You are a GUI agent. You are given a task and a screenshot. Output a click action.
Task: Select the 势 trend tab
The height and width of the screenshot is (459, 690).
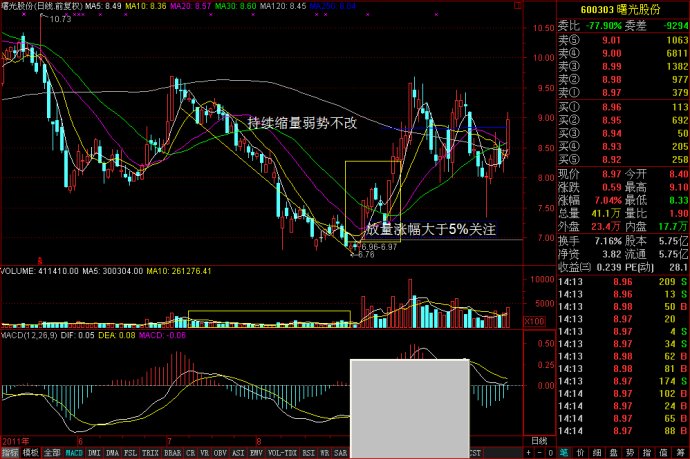click(x=630, y=453)
